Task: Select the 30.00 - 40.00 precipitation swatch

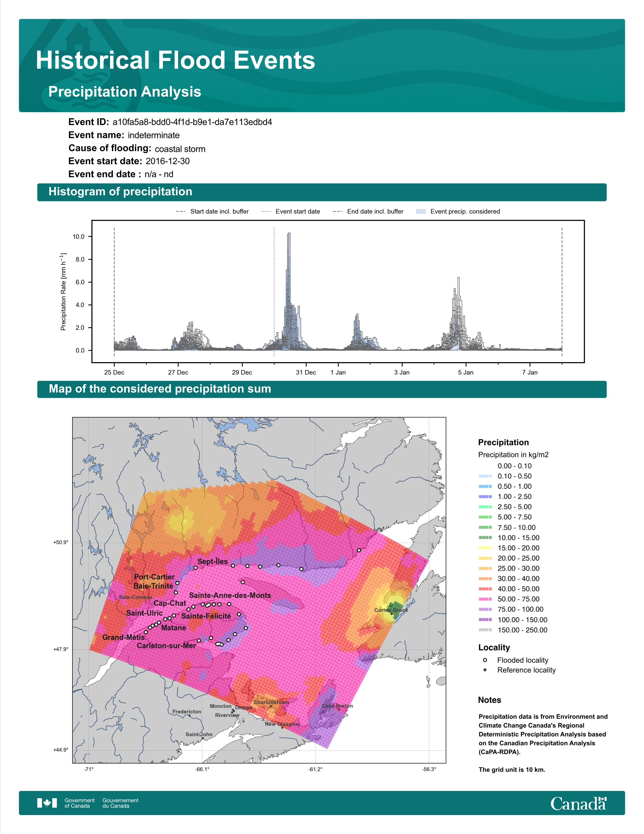Action: point(485,579)
